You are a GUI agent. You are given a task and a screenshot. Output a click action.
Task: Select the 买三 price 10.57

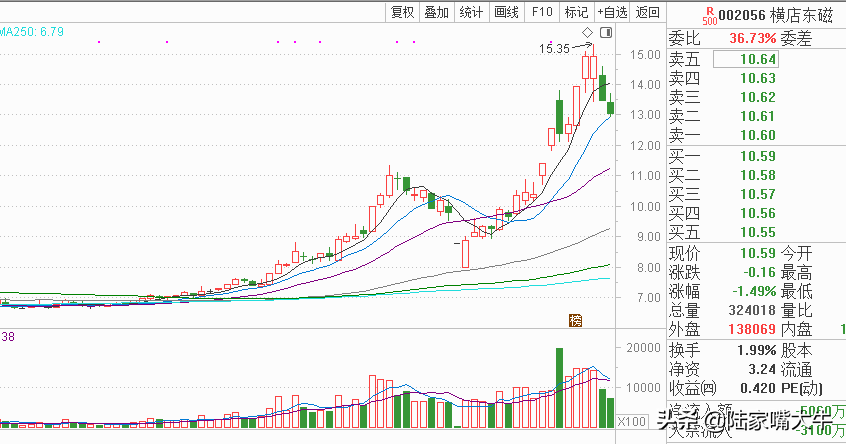click(x=758, y=194)
